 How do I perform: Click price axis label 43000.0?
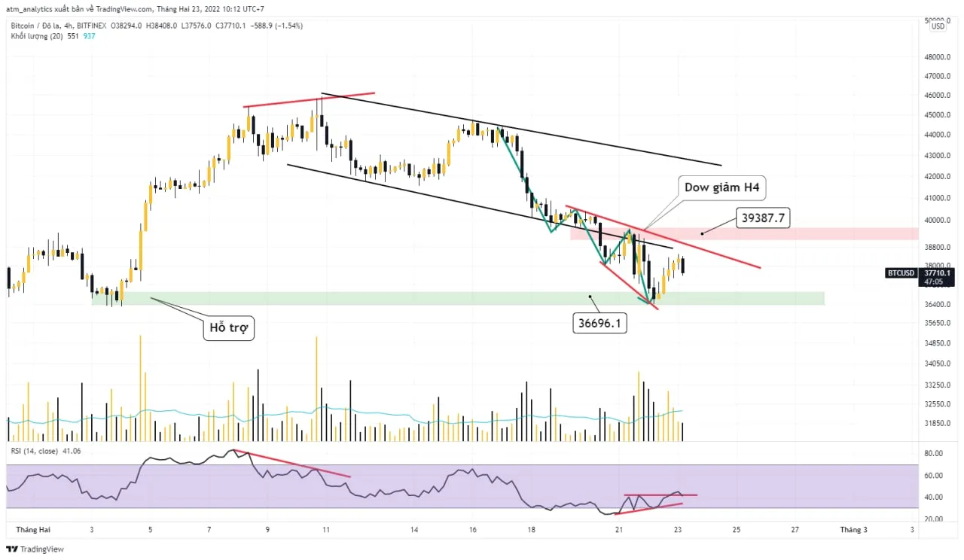click(x=937, y=156)
